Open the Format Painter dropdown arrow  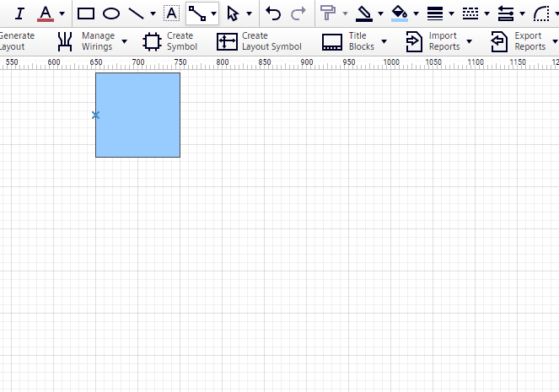pyautogui.click(x=345, y=13)
